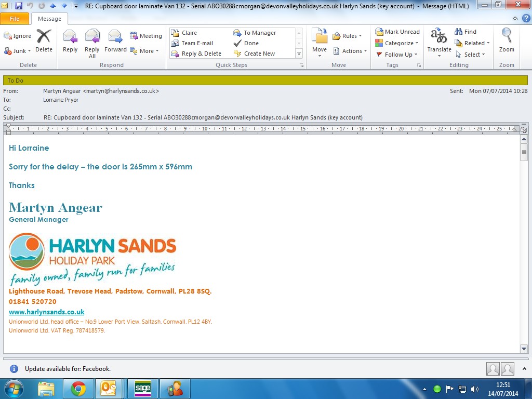Expand the Quick Steps gallery

(x=299, y=54)
